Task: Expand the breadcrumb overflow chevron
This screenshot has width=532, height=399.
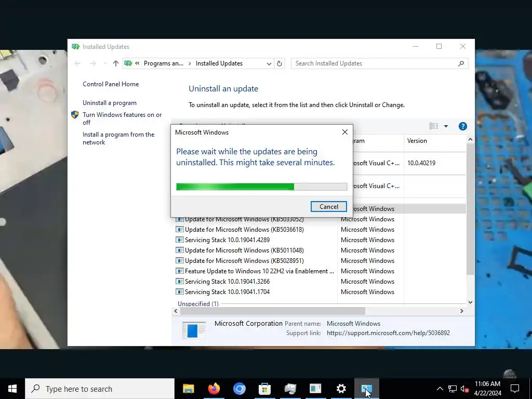Action: pyautogui.click(x=137, y=63)
